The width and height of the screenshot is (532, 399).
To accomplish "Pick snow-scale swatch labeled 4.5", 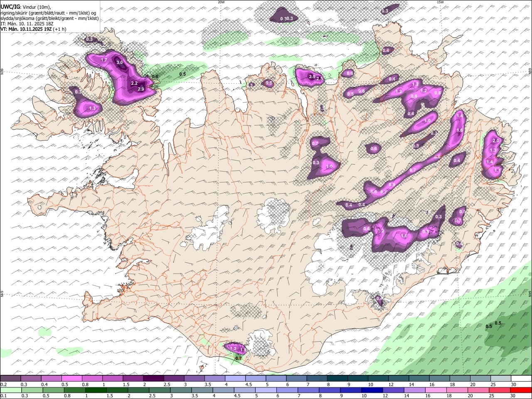I will point(255,379).
